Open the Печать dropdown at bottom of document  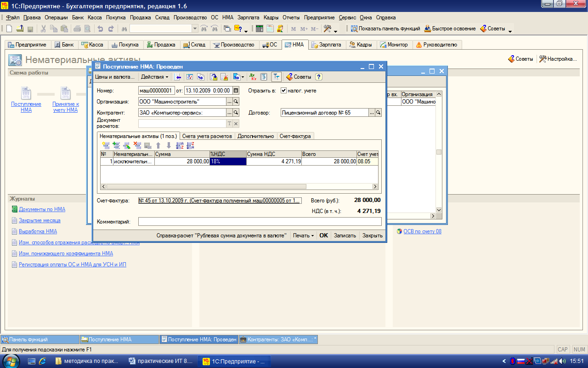(x=303, y=235)
